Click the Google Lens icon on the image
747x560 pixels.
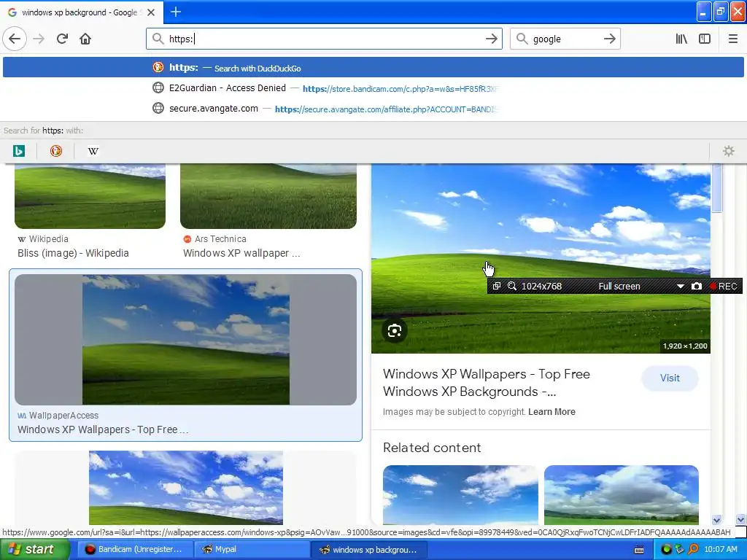(x=394, y=330)
